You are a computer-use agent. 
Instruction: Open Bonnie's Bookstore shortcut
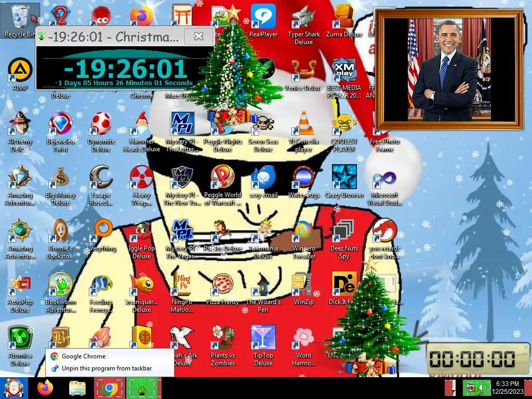60,239
